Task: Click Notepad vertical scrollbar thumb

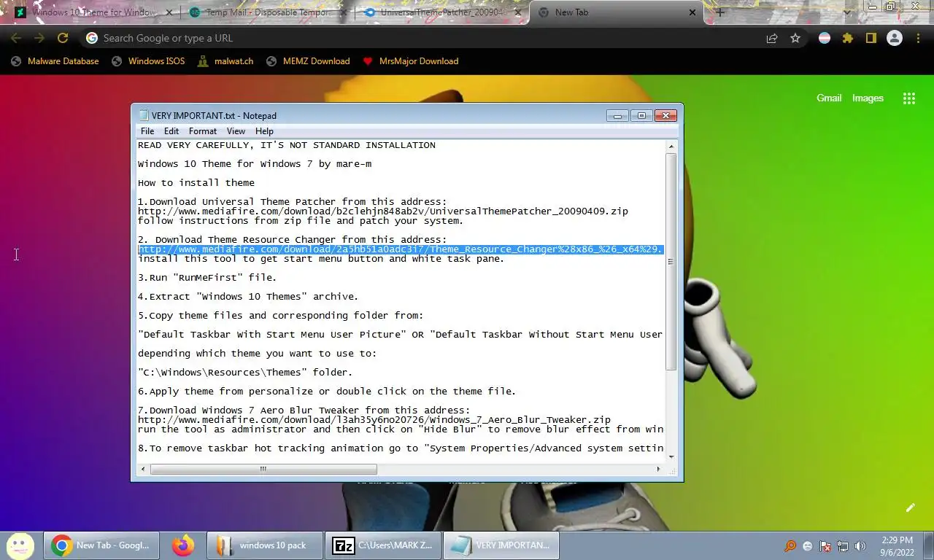Action: (671, 262)
